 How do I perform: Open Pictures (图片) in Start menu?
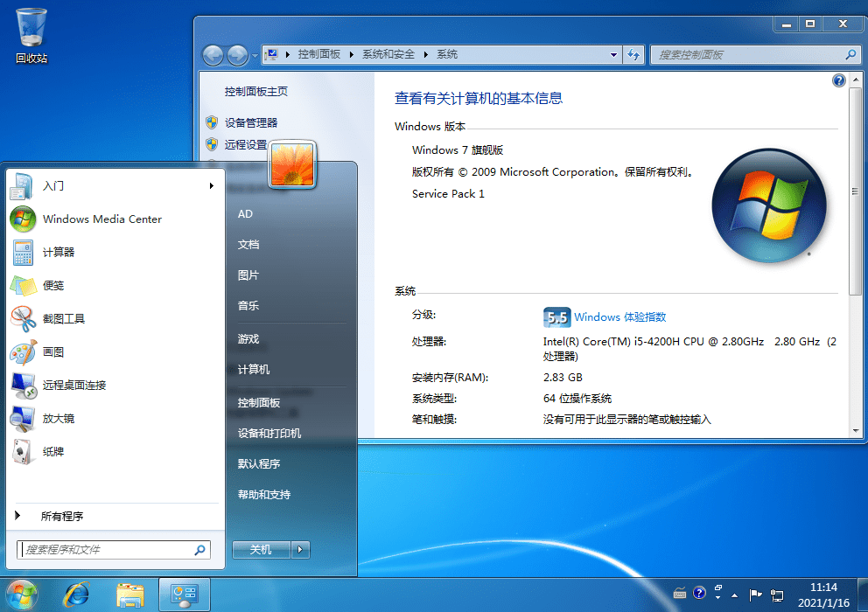tap(248, 275)
